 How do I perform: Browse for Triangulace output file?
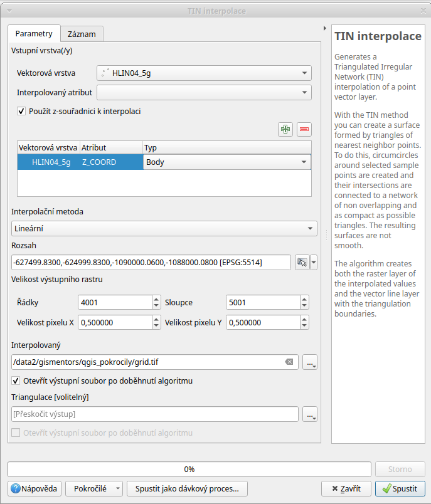click(x=310, y=414)
